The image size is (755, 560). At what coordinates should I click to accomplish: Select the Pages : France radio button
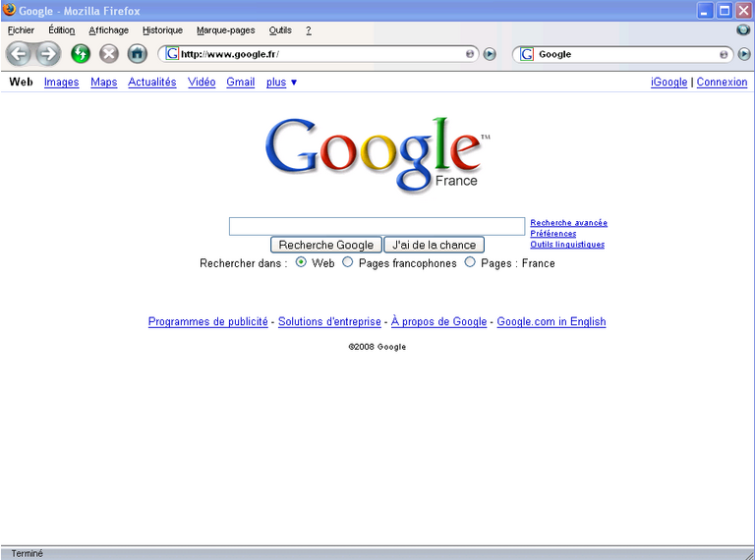click(470, 262)
